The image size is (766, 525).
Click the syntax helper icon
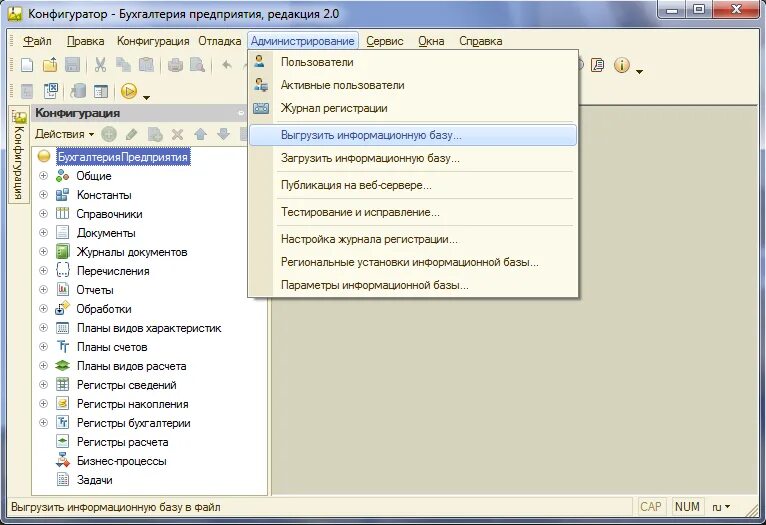(597, 65)
